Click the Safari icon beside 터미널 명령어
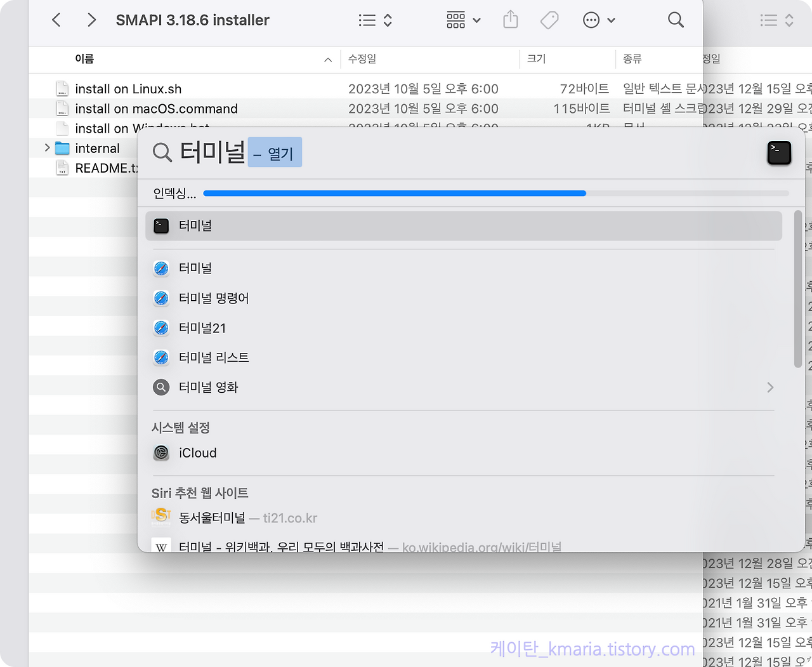The width and height of the screenshot is (812, 667). pos(161,298)
